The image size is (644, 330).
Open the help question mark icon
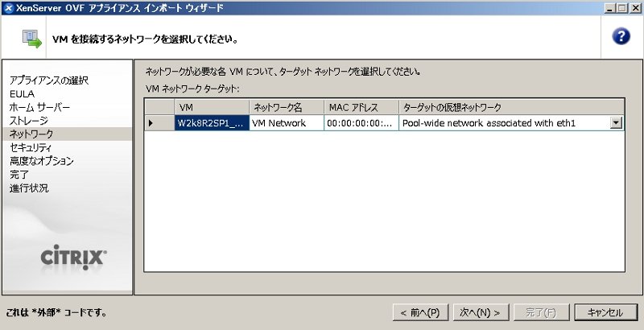(x=621, y=36)
